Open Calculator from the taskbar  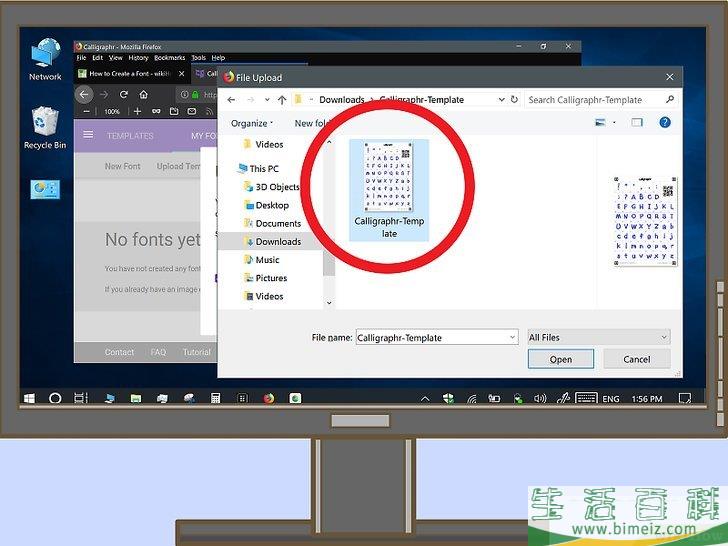point(215,398)
